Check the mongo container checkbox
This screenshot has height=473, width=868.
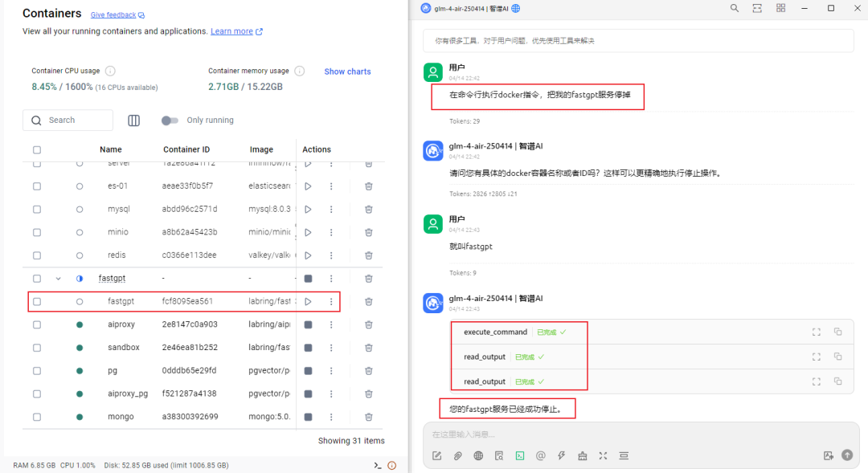(37, 417)
